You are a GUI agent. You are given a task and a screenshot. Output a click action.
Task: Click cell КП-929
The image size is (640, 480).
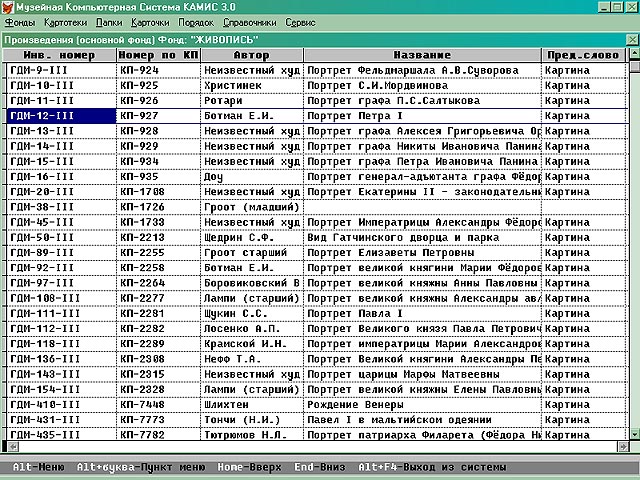tap(158, 146)
